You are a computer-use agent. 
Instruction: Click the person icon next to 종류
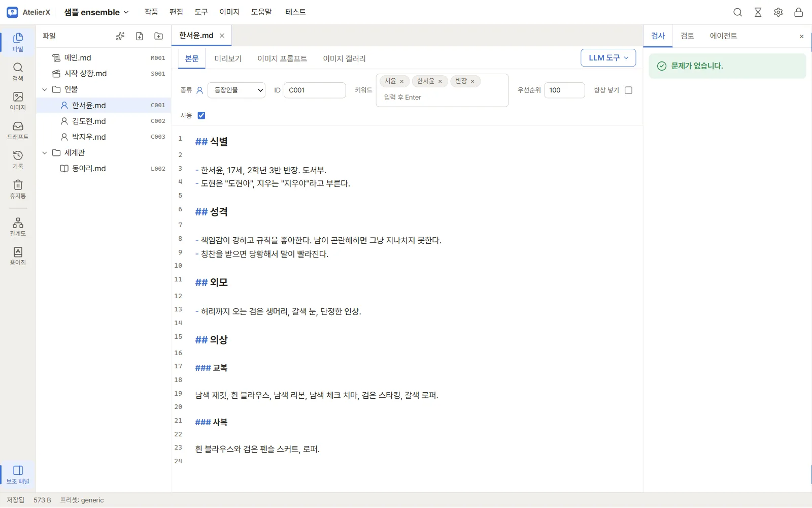coord(200,90)
